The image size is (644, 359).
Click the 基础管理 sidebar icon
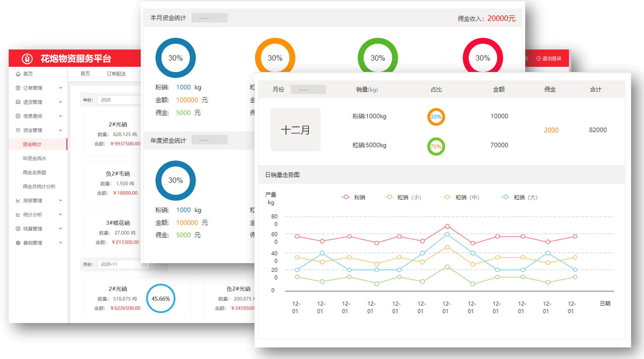(18, 243)
